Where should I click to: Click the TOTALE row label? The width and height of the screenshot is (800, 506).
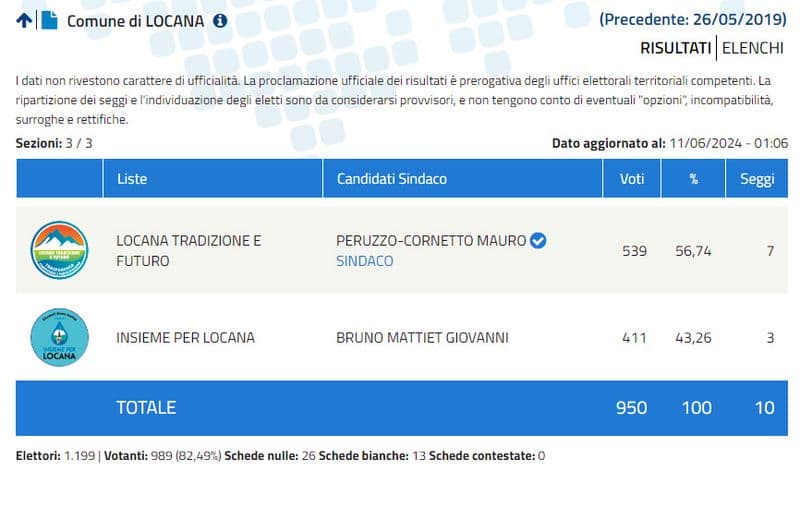[146, 407]
